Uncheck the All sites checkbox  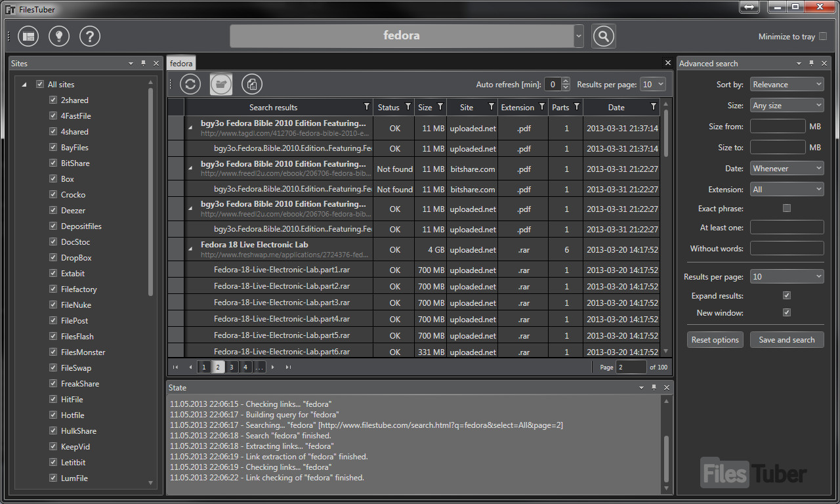40,85
